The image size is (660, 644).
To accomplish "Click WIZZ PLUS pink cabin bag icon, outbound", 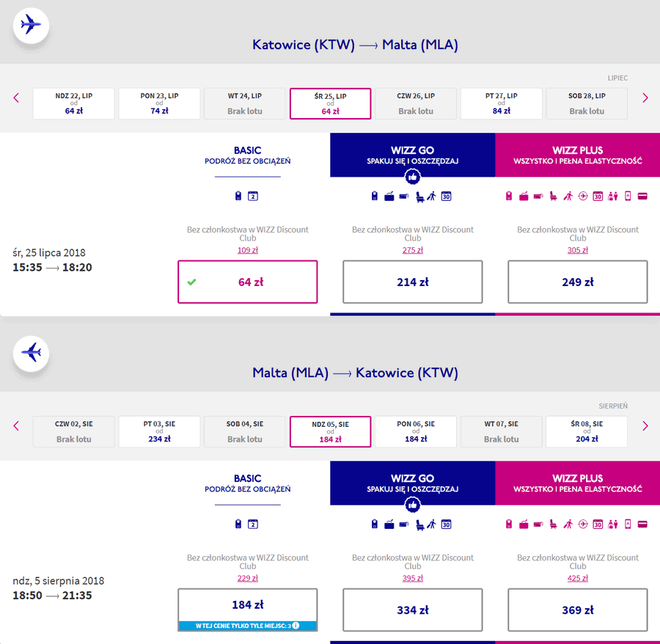I will point(509,196).
